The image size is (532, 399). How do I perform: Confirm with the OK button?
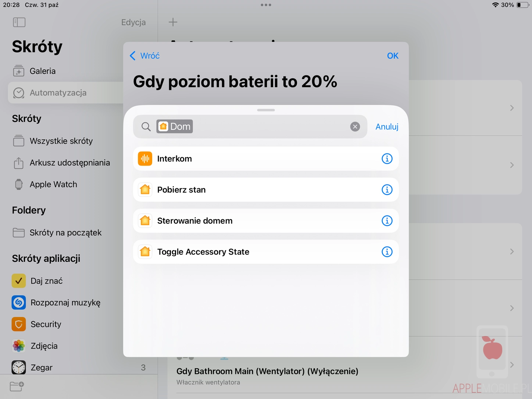click(392, 56)
